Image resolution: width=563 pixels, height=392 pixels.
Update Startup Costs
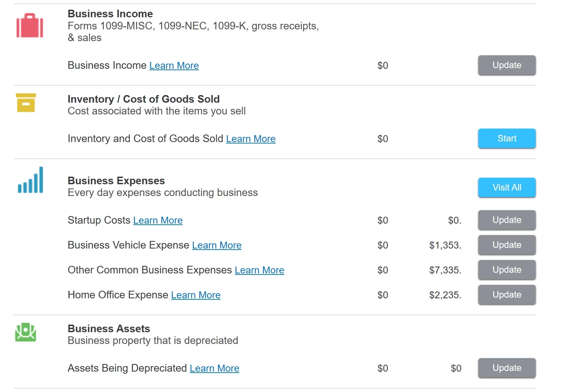[507, 220]
